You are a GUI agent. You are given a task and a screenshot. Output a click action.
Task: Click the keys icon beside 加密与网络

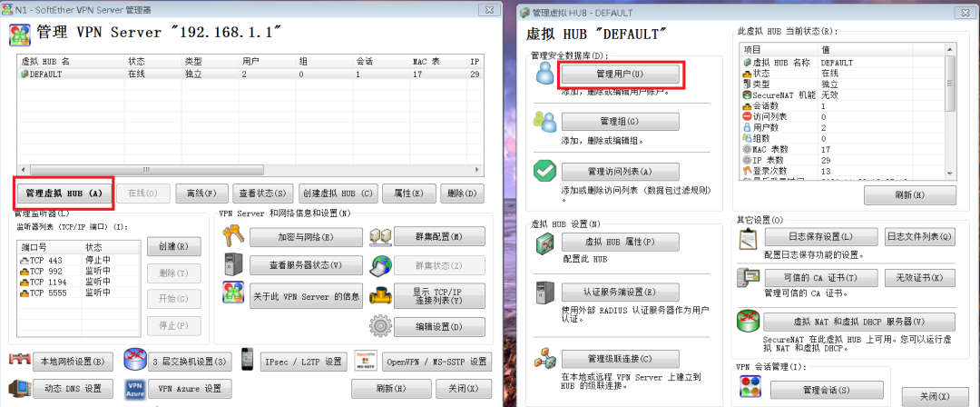tap(233, 237)
